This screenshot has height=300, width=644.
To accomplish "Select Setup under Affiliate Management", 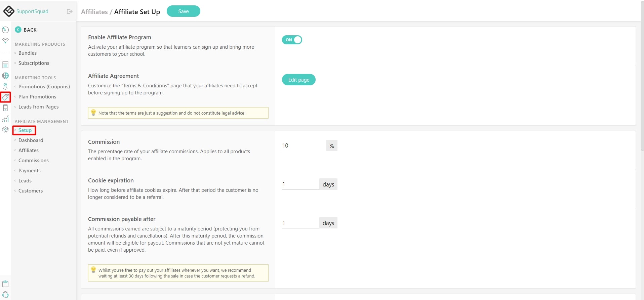I will (25, 130).
